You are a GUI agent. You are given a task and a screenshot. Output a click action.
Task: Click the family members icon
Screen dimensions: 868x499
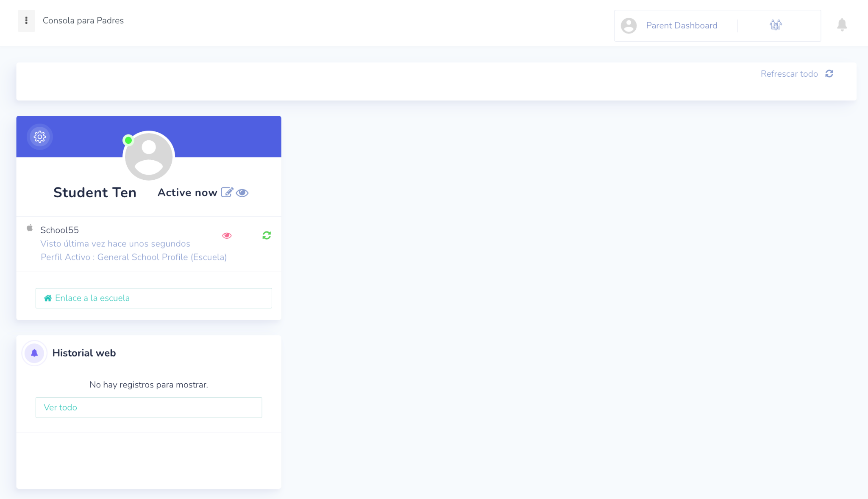coord(776,25)
